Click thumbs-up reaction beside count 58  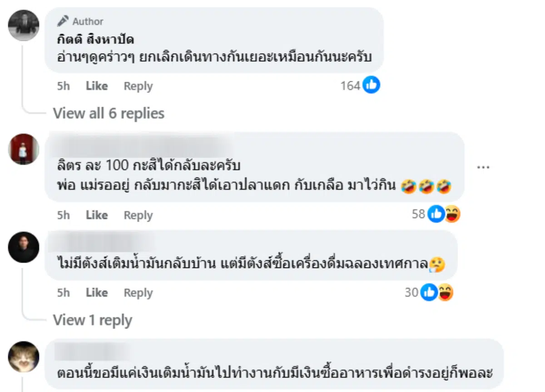click(x=436, y=214)
